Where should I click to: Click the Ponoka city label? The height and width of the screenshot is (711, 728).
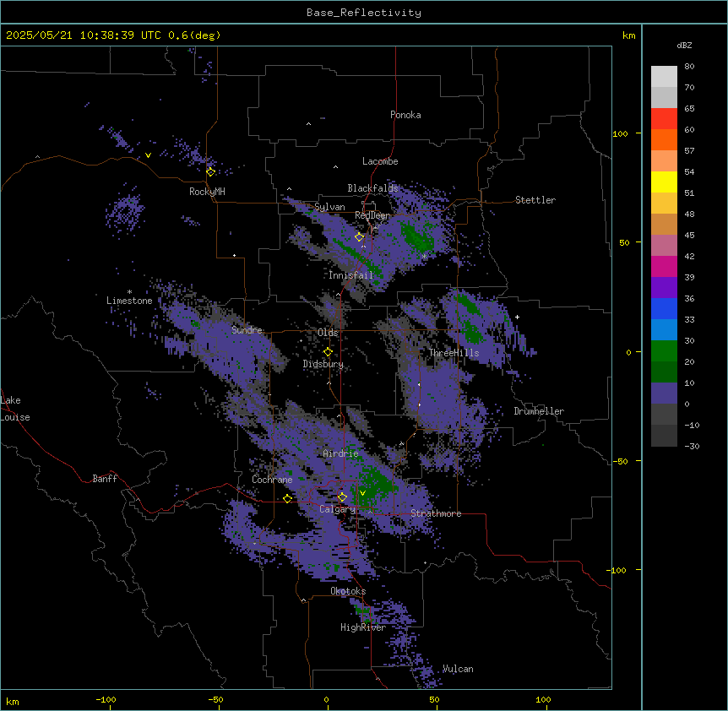click(405, 115)
